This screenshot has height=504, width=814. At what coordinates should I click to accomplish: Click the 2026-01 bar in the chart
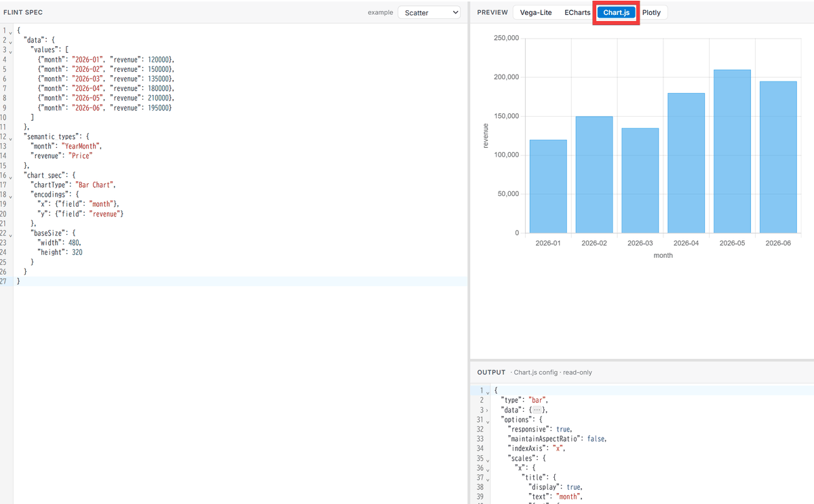548,187
